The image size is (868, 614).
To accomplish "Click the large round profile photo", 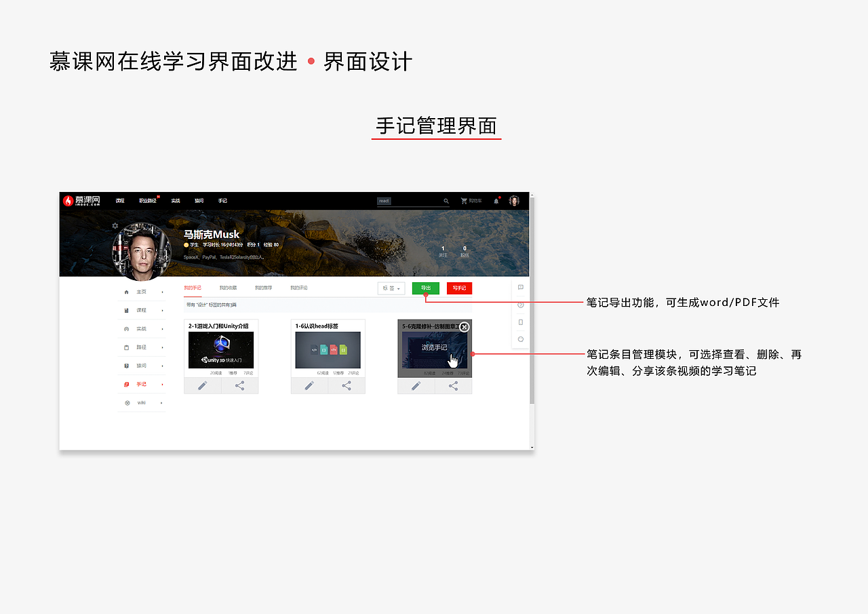I will [x=142, y=251].
